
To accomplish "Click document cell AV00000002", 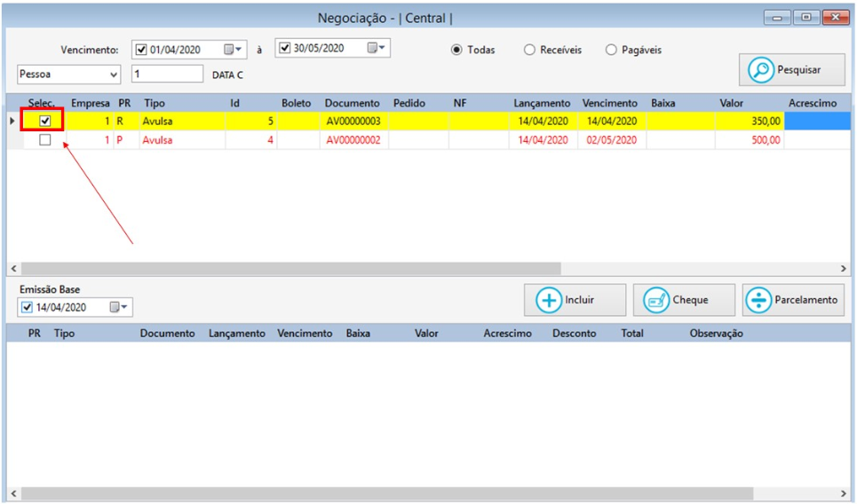I will pyautogui.click(x=353, y=140).
